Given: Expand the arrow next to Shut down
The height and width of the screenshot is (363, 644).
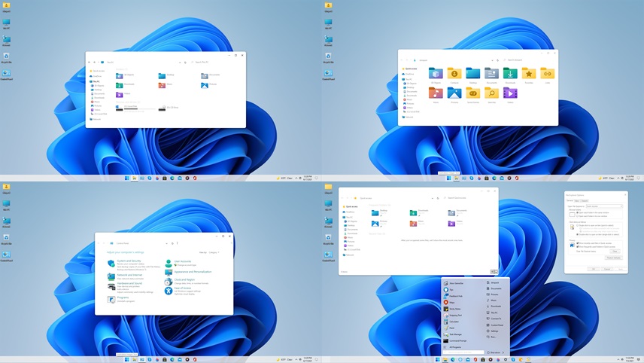Looking at the screenshot, I should coord(503,352).
